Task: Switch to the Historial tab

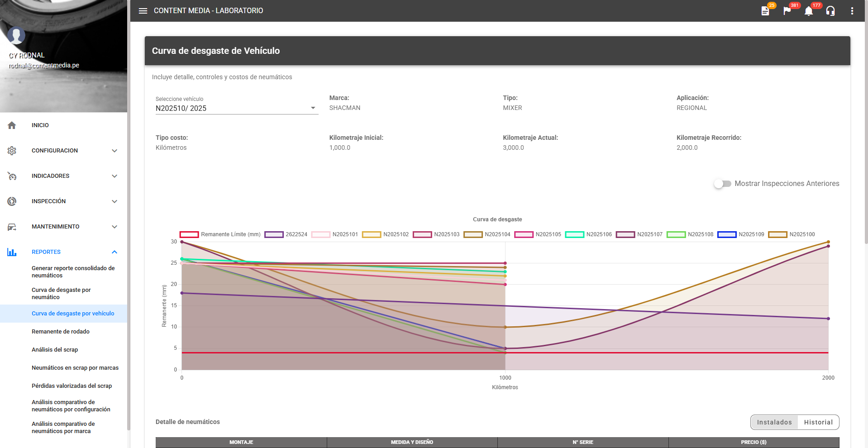Action: click(818, 422)
